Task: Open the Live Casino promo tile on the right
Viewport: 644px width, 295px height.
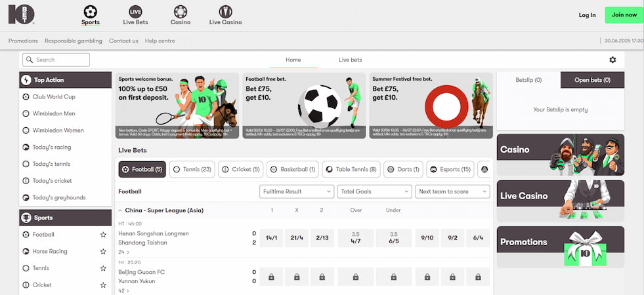Action: point(561,201)
